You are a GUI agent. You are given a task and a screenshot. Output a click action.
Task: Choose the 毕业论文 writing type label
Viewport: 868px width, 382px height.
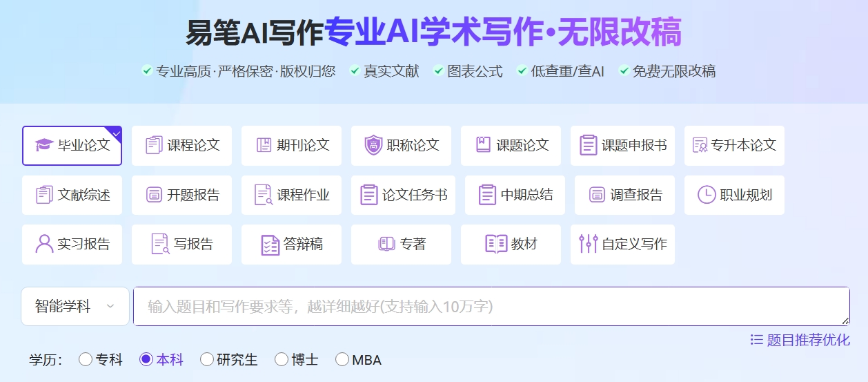84,145
